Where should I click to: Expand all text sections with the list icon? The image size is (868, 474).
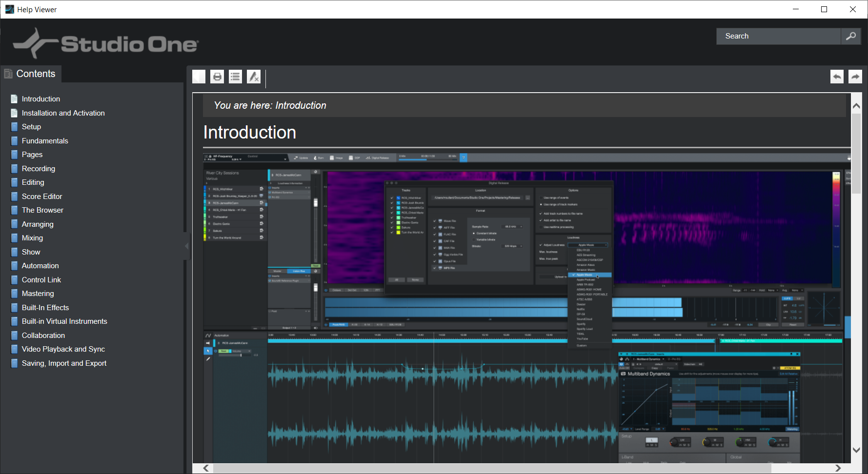click(x=235, y=76)
